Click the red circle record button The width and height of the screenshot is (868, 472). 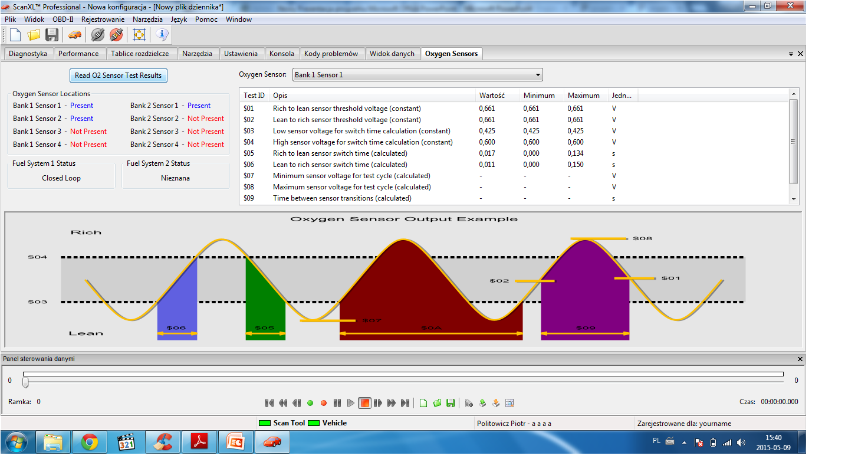click(x=324, y=403)
